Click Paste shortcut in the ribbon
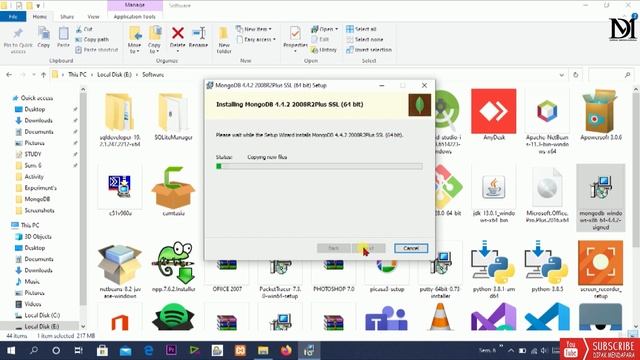This screenshot has width=640, height=360. tap(97, 50)
